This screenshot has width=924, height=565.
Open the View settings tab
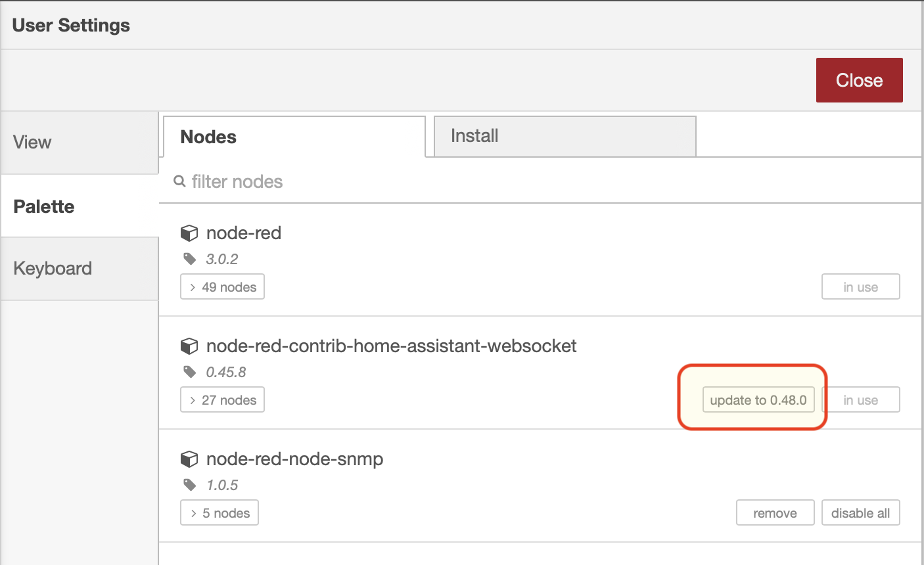tap(80, 143)
